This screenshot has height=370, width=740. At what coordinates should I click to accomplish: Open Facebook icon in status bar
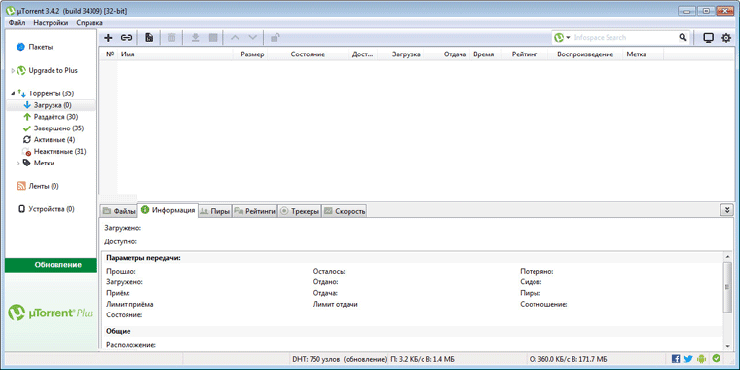tap(676, 359)
